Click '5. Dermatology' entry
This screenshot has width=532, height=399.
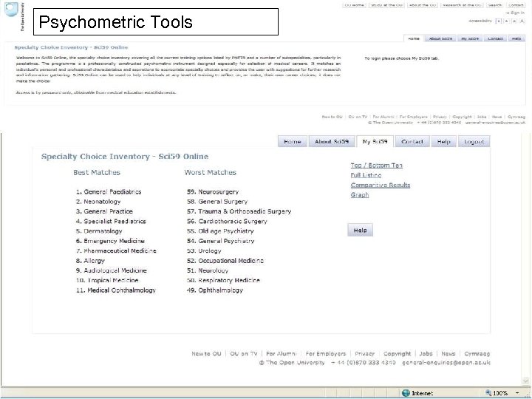pos(99,231)
